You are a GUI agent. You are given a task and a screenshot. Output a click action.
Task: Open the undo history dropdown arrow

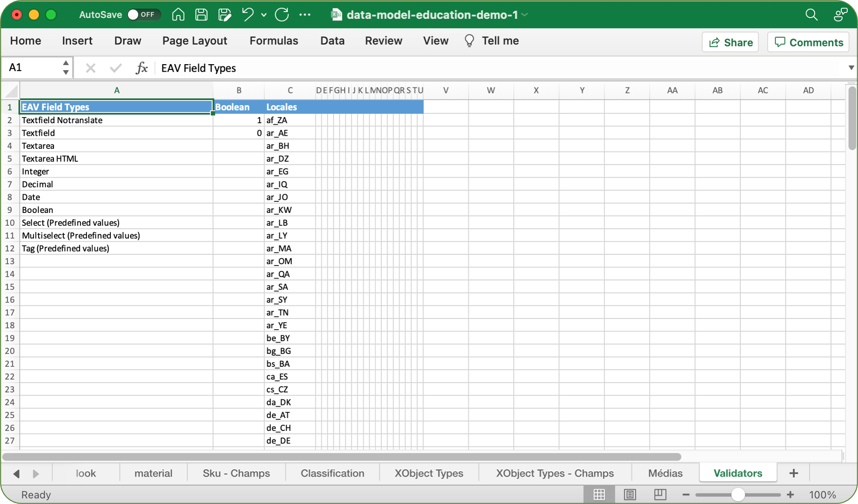click(x=264, y=15)
